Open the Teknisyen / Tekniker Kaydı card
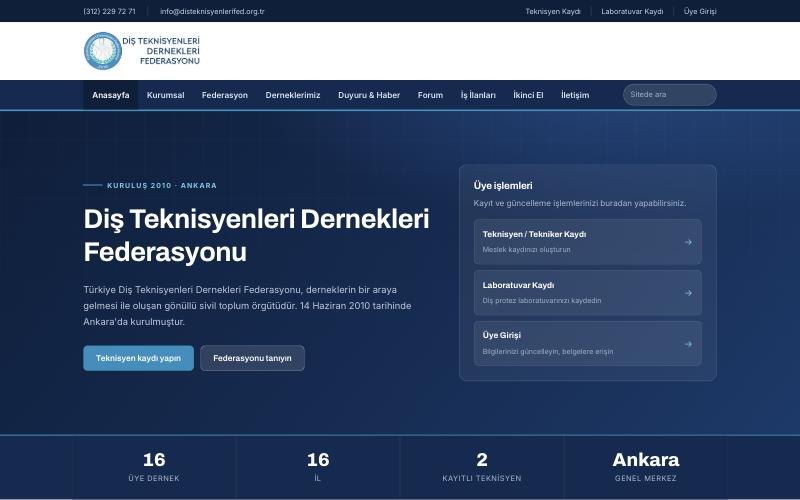 (x=587, y=242)
